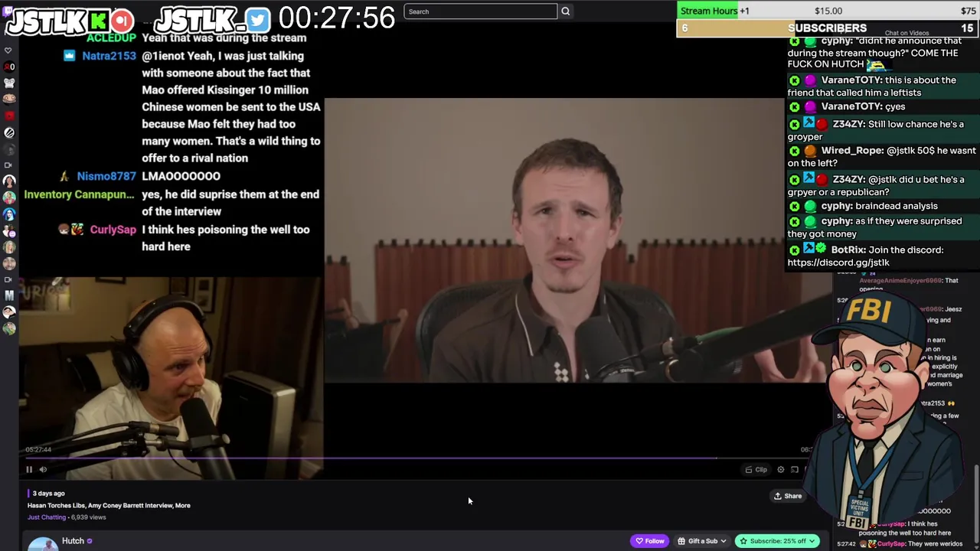The height and width of the screenshot is (551, 980).
Task: Open the Just Chatting category link
Action: tap(47, 517)
